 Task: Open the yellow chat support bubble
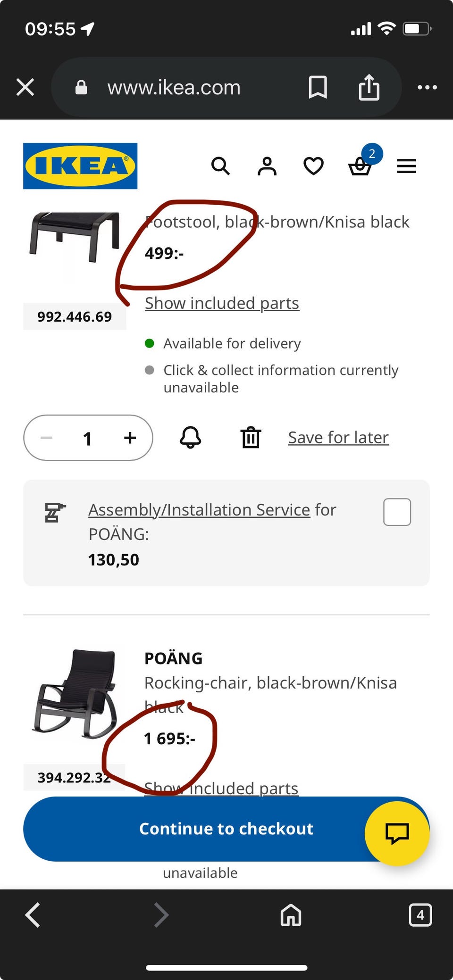397,833
